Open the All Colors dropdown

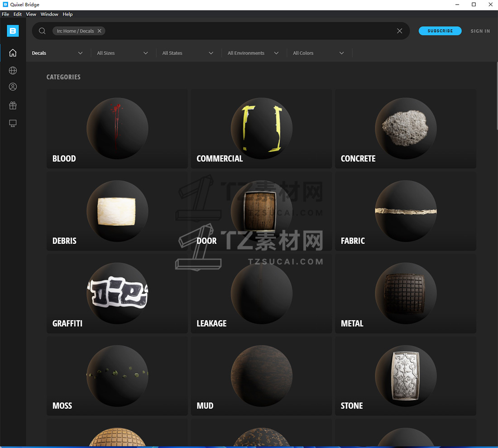pyautogui.click(x=318, y=53)
